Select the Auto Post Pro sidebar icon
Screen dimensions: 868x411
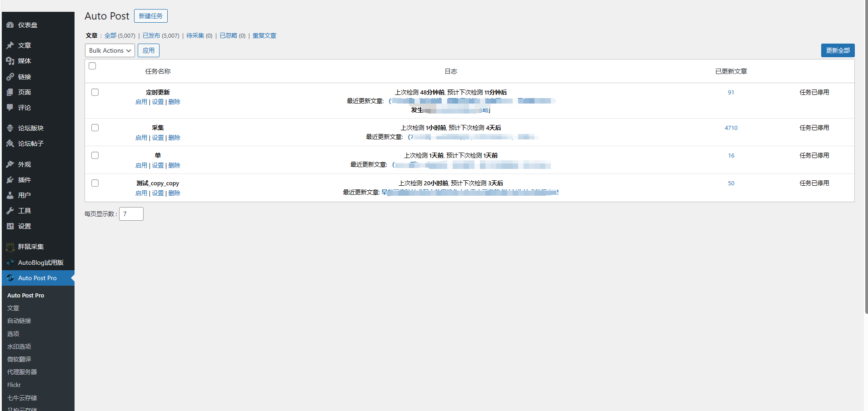click(10, 277)
